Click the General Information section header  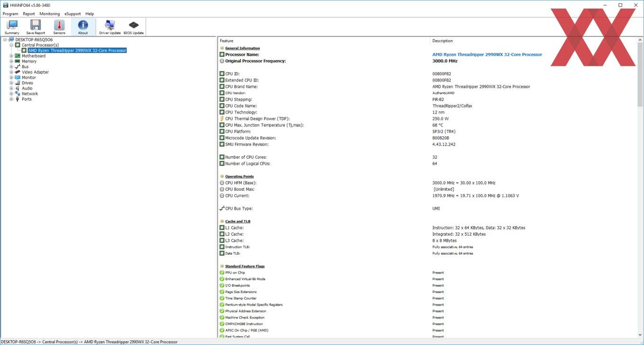pos(242,48)
